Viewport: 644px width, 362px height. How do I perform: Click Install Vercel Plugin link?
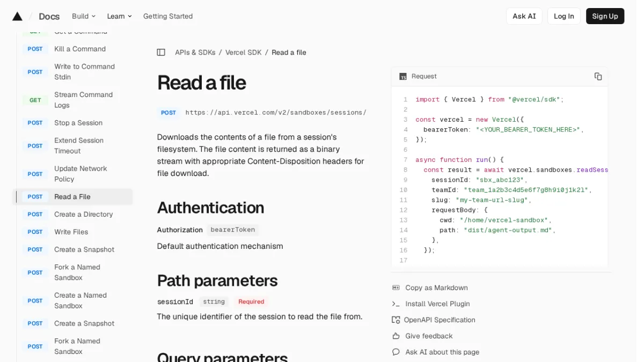tap(437, 304)
